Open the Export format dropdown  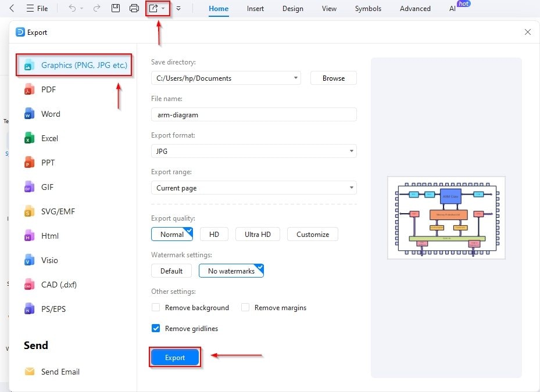[x=351, y=151]
